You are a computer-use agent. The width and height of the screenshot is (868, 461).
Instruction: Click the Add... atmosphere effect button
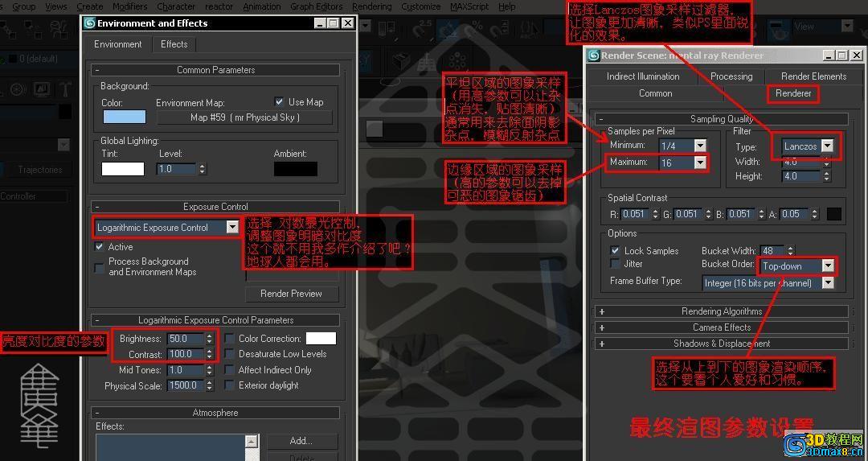(x=301, y=441)
